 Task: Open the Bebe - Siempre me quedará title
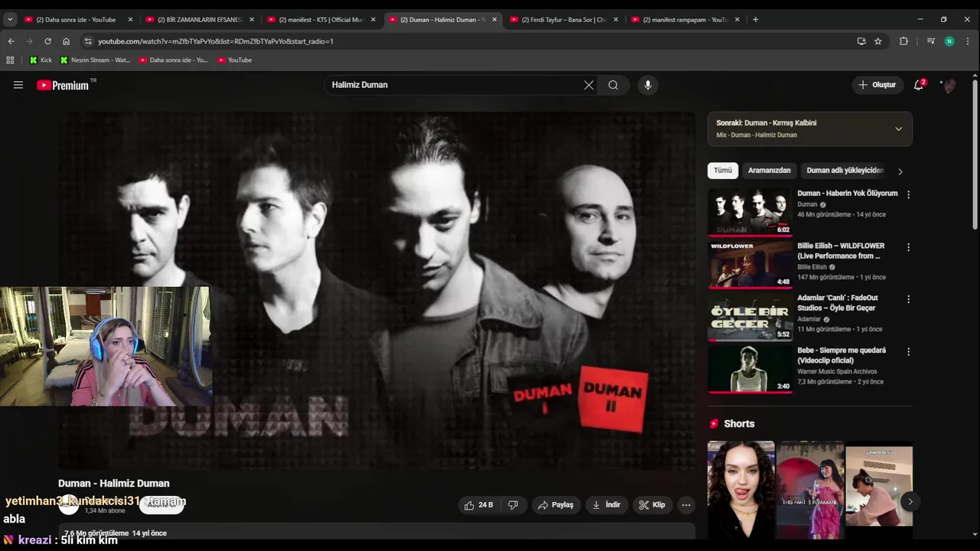(x=841, y=355)
